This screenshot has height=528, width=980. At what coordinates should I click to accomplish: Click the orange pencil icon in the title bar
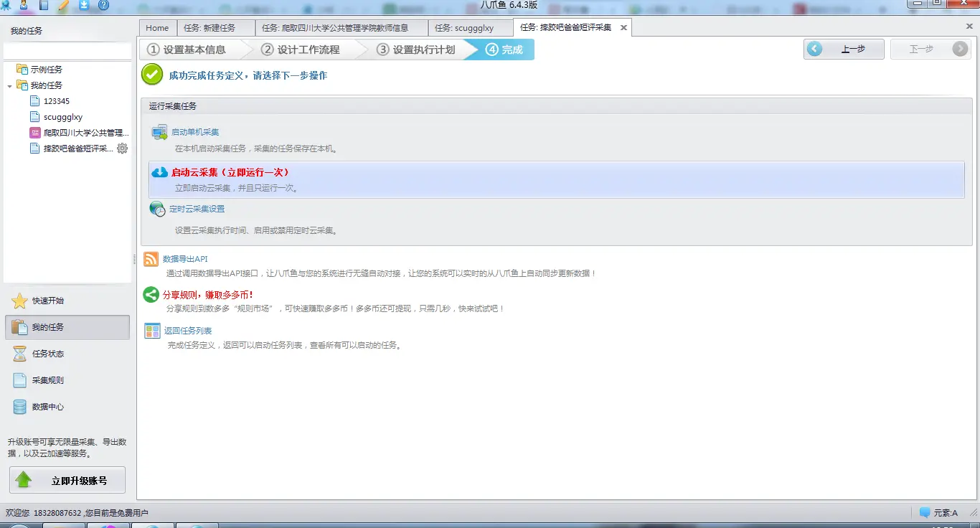coord(63,5)
